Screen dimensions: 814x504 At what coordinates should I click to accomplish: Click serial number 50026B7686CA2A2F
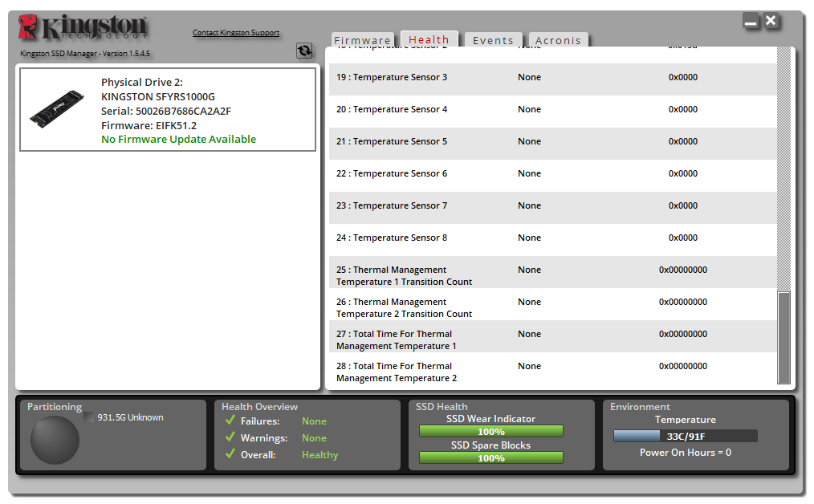click(x=183, y=111)
